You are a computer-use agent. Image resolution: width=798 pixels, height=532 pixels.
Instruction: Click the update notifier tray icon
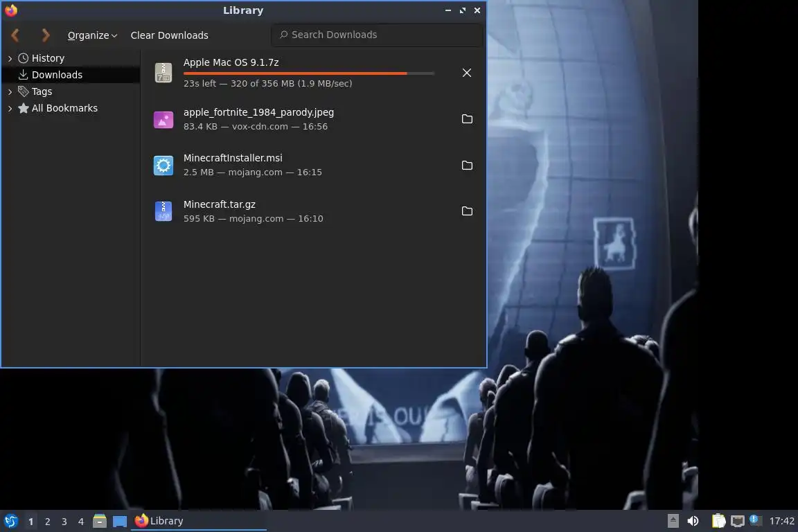click(756, 520)
